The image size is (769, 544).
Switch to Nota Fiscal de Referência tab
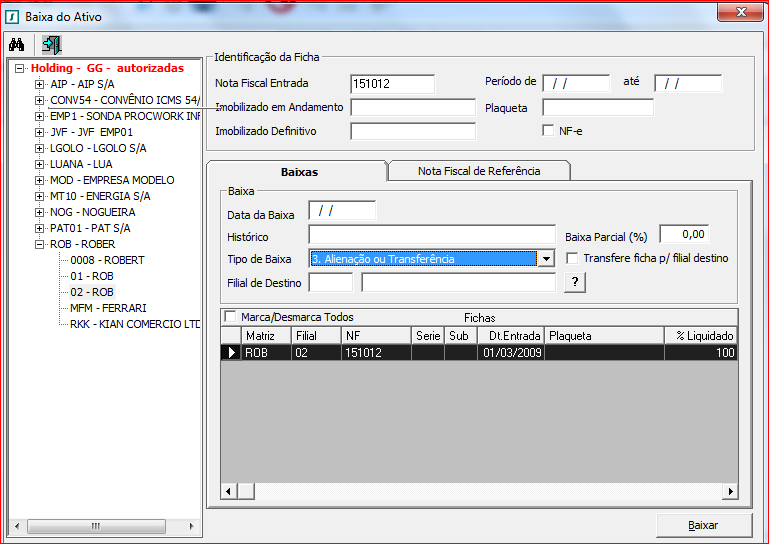click(478, 171)
